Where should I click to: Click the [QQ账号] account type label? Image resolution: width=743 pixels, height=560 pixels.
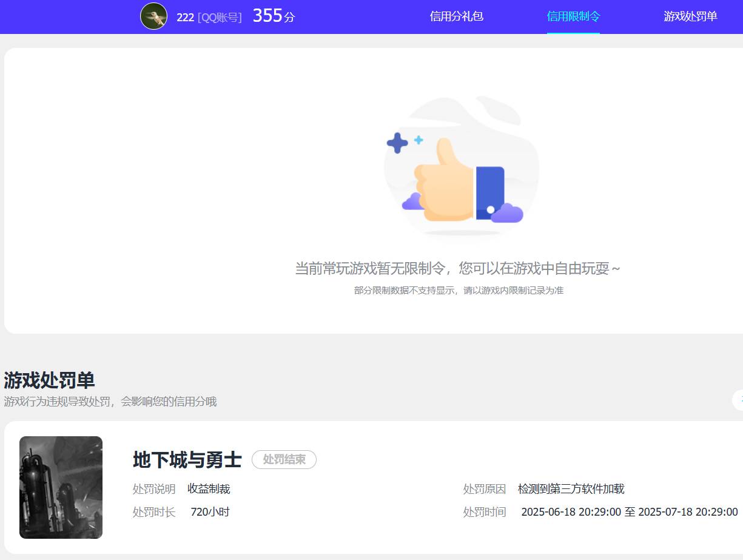(x=220, y=18)
